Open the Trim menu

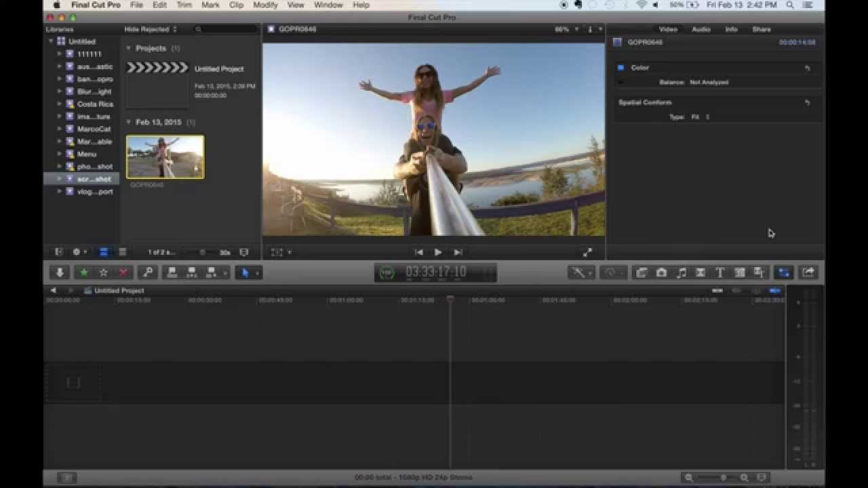coord(184,5)
